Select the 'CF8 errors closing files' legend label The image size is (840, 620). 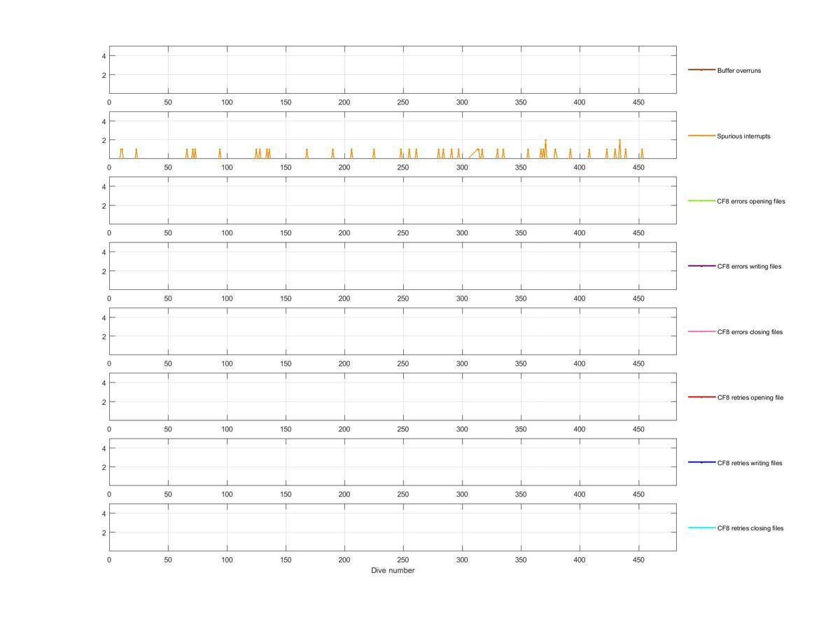click(750, 332)
